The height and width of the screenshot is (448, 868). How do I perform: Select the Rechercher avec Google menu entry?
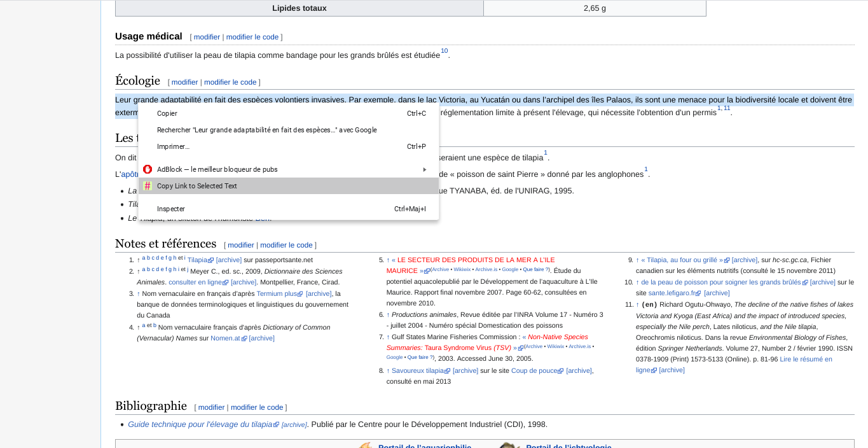click(289, 130)
